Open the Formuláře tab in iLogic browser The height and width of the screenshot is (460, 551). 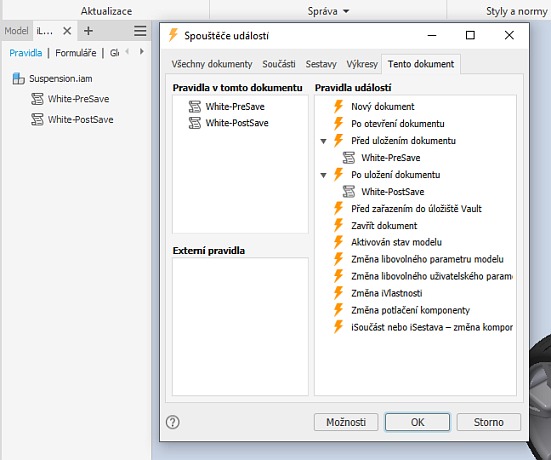point(76,53)
